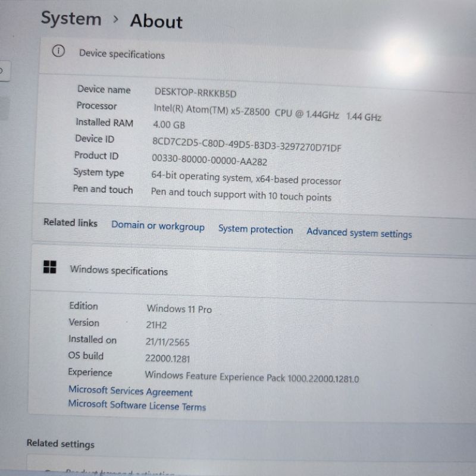Click the About page title
This screenshot has width=476, height=476.
click(156, 21)
